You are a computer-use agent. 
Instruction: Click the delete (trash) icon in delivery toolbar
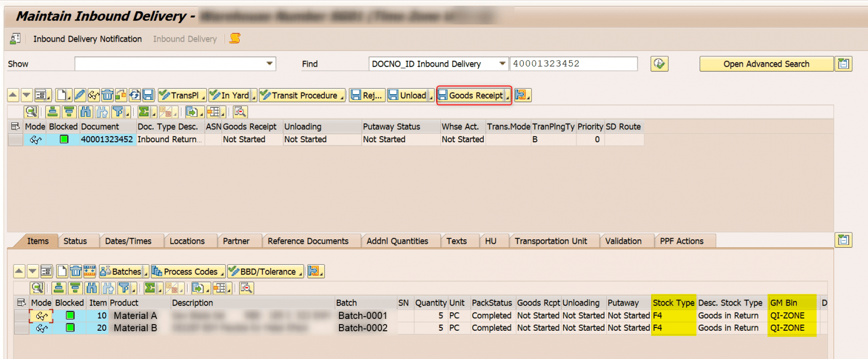pyautogui.click(x=107, y=95)
